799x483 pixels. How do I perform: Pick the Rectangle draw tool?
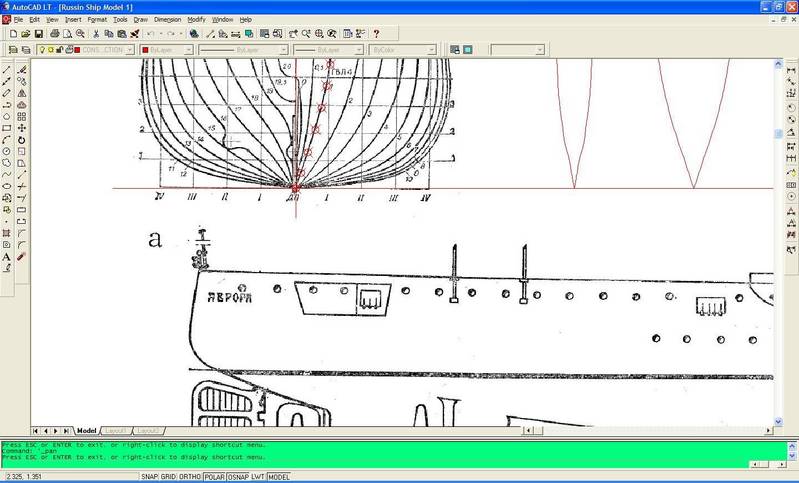pos(7,128)
